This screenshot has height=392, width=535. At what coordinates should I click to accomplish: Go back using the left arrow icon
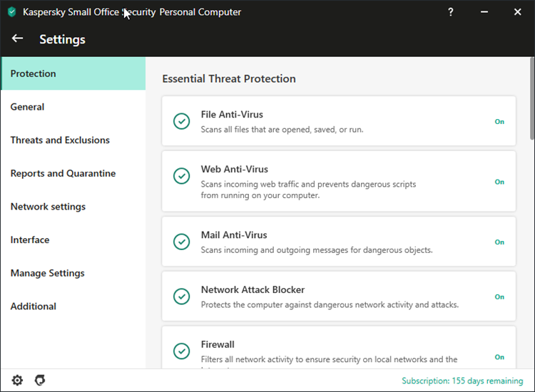click(x=17, y=38)
